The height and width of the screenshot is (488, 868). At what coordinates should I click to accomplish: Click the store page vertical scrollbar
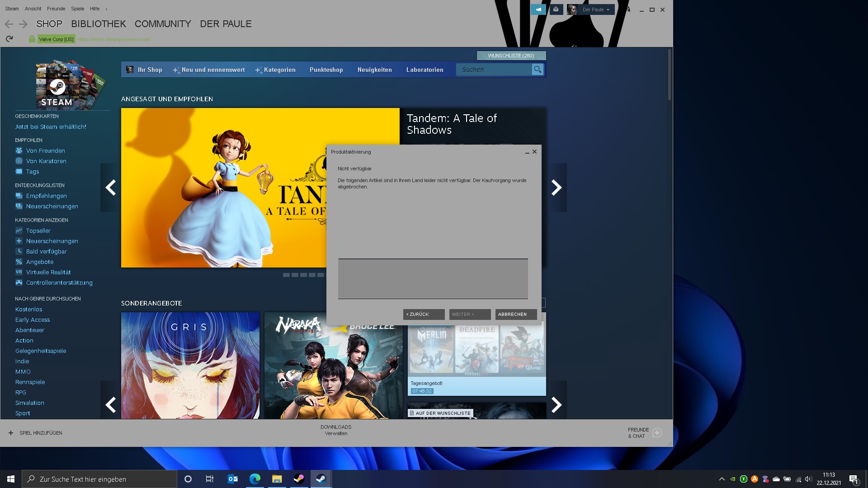tap(670, 75)
